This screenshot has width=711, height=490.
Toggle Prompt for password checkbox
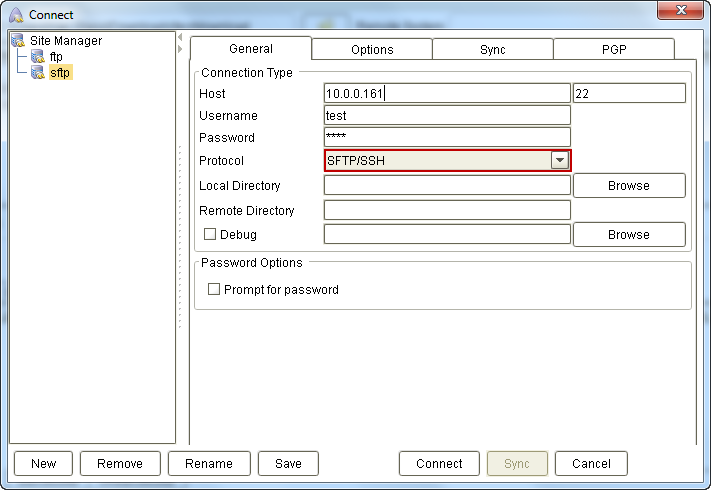(x=214, y=290)
